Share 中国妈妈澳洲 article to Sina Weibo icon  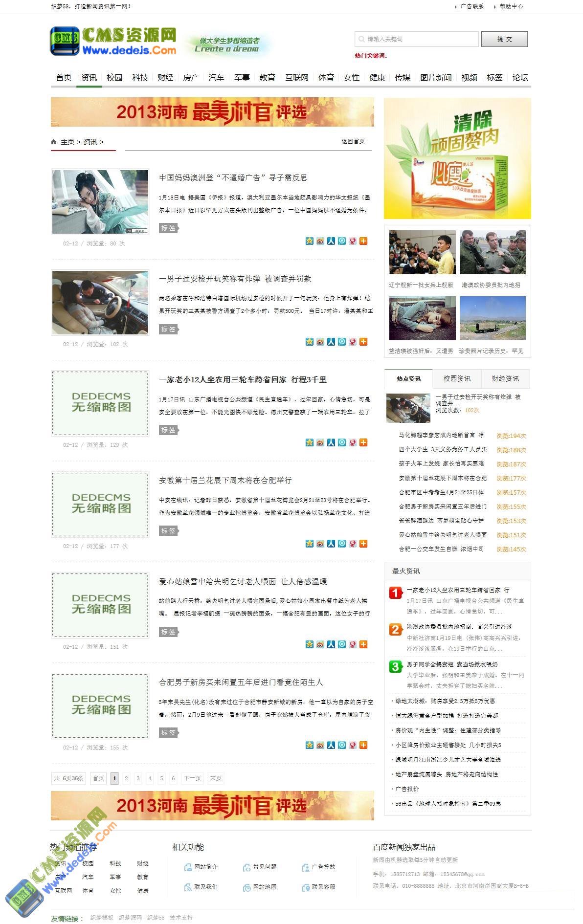point(320,241)
